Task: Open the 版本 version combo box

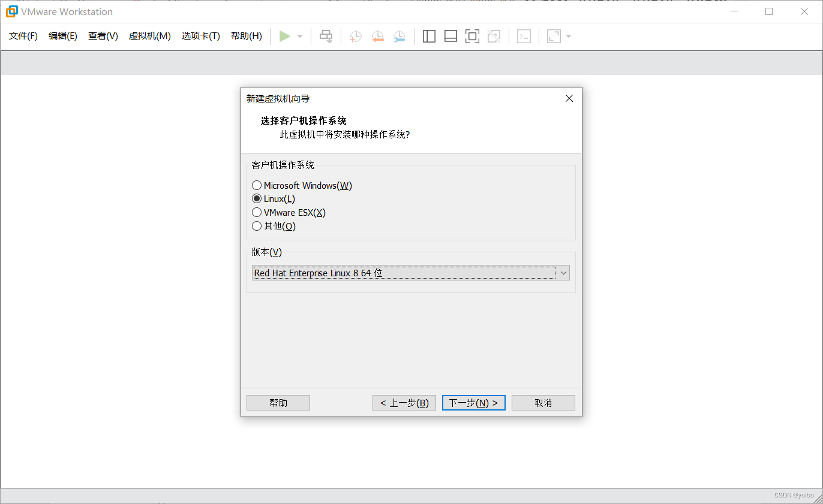Action: 411,273
